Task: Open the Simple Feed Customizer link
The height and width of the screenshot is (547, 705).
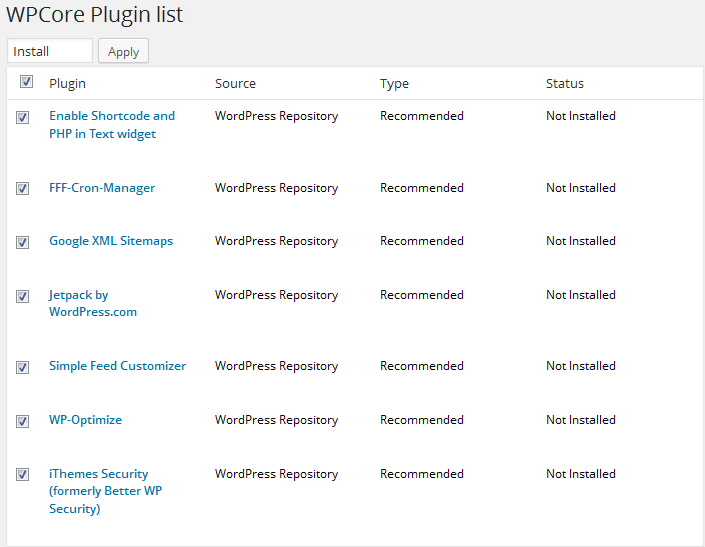Action: 117,366
